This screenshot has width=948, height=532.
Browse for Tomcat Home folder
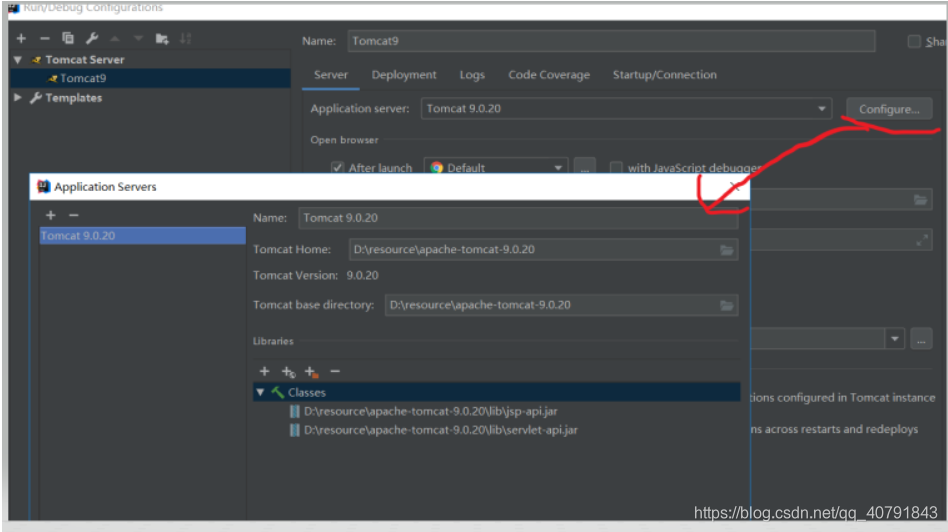[x=727, y=250]
